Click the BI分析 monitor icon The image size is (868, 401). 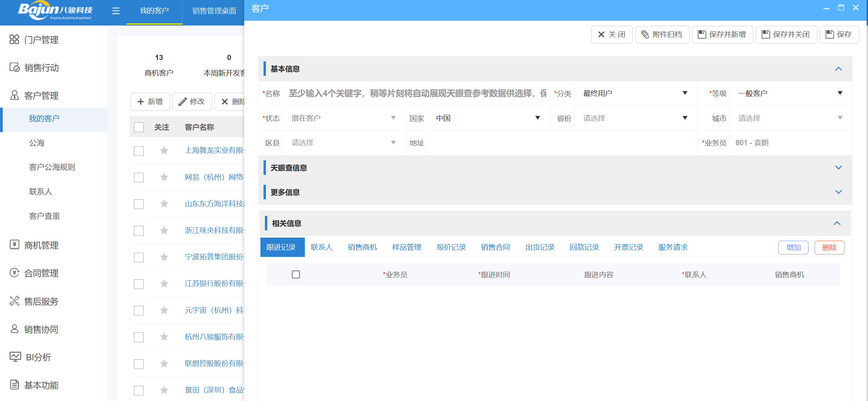point(15,357)
